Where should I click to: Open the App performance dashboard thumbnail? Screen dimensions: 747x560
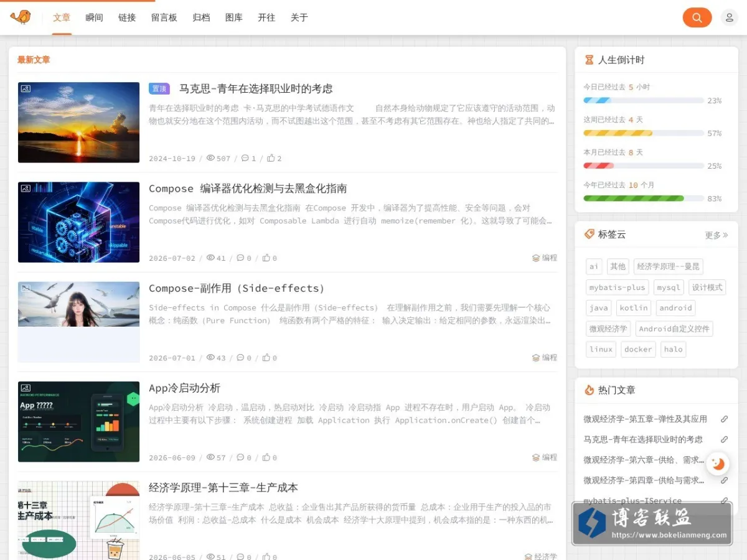point(78,422)
